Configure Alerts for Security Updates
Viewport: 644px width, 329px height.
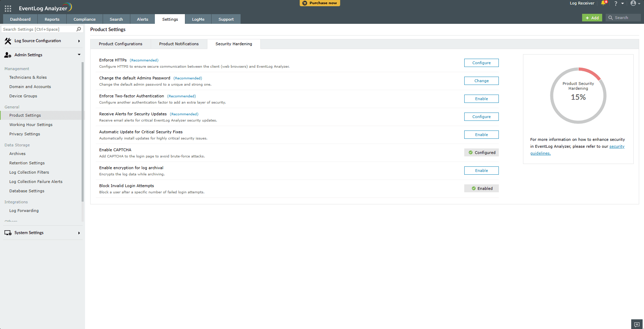tap(482, 117)
